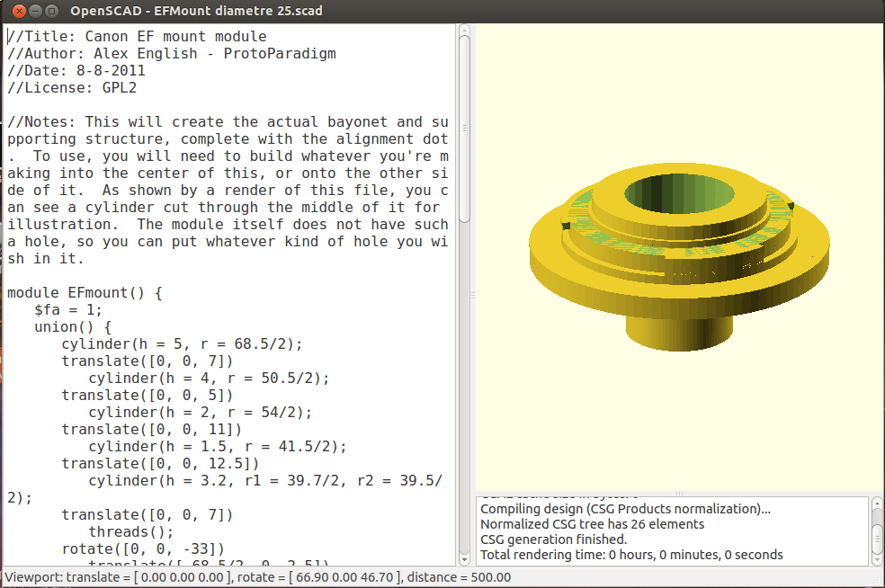
Task: Click the OpenSCAD window title bar text
Action: tap(196, 11)
